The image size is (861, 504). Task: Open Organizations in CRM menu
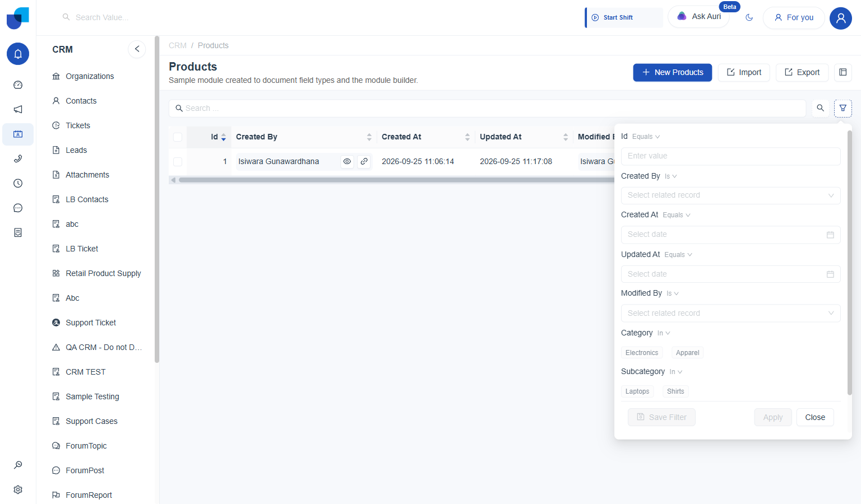[x=90, y=76]
